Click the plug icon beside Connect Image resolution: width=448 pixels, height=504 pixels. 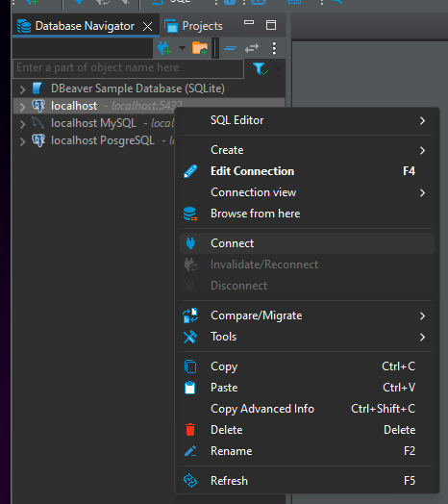(x=190, y=243)
